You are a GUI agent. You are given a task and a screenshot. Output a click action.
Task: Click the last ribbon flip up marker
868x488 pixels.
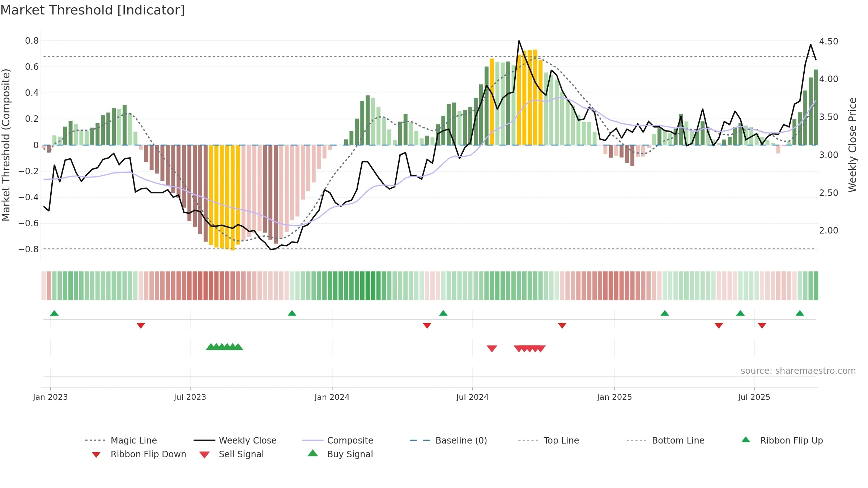point(800,313)
